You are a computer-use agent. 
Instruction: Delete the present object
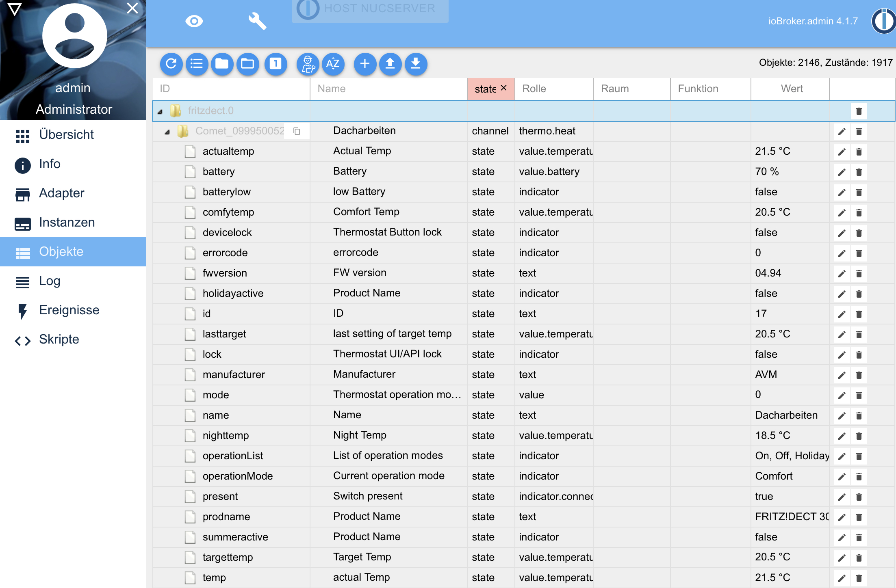(x=859, y=497)
